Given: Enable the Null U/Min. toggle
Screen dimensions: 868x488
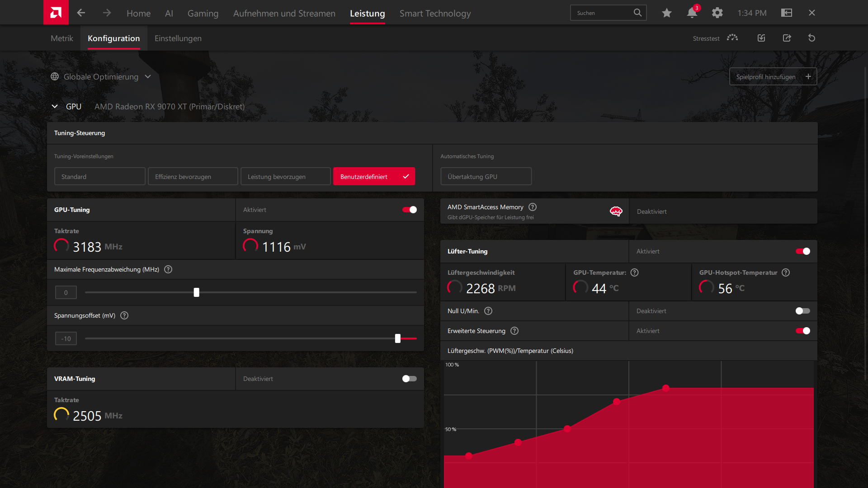Looking at the screenshot, I should point(802,311).
